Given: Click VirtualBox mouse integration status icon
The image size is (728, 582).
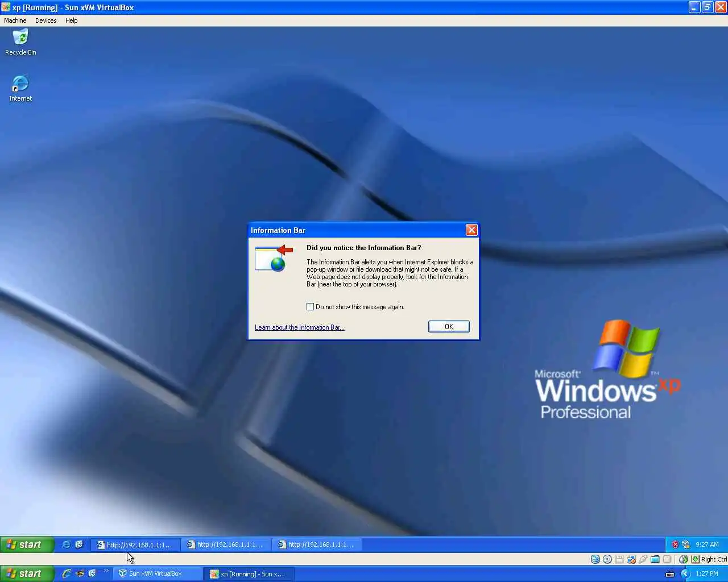Looking at the screenshot, I should [x=684, y=559].
